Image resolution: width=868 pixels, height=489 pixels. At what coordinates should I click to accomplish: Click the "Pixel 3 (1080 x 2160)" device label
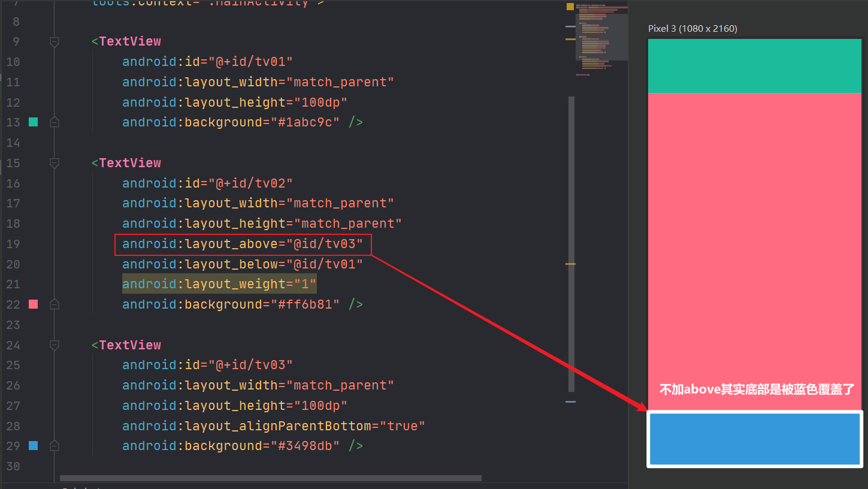pos(692,29)
